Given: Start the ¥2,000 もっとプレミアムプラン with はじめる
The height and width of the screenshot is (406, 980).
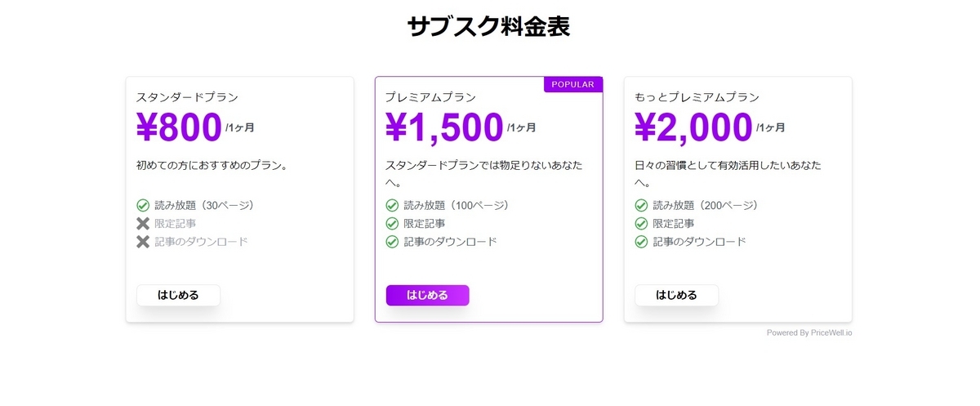Looking at the screenshot, I should (x=676, y=295).
